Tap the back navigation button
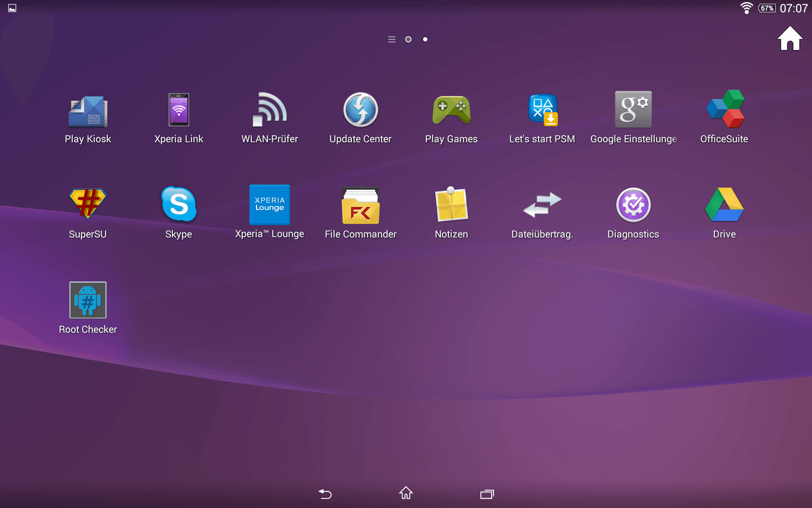The image size is (812, 508). tap(325, 494)
